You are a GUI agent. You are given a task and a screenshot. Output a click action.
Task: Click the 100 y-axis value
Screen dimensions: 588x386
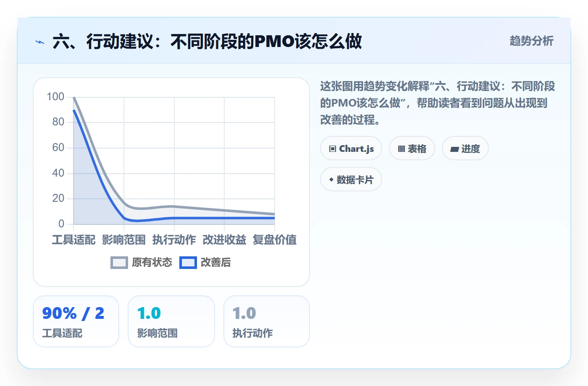55,97
